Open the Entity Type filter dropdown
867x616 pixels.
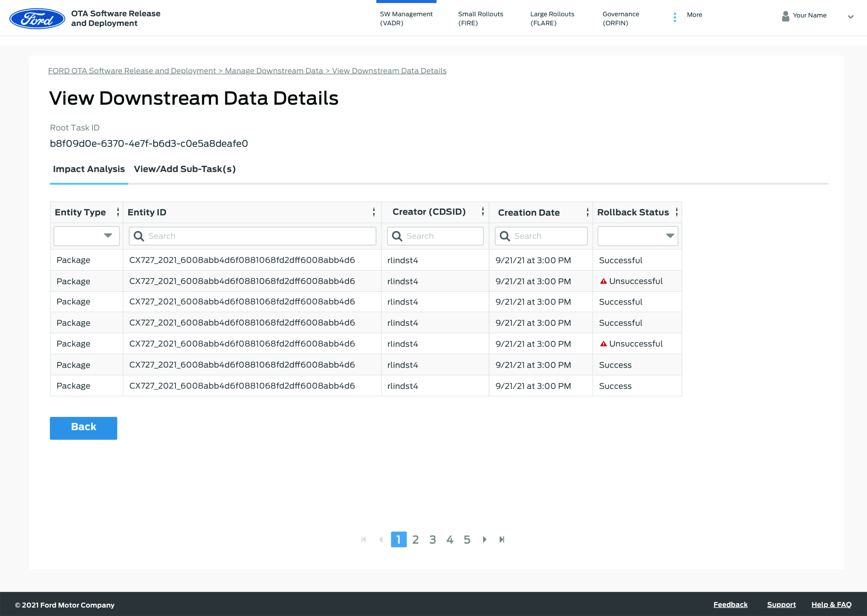[86, 236]
